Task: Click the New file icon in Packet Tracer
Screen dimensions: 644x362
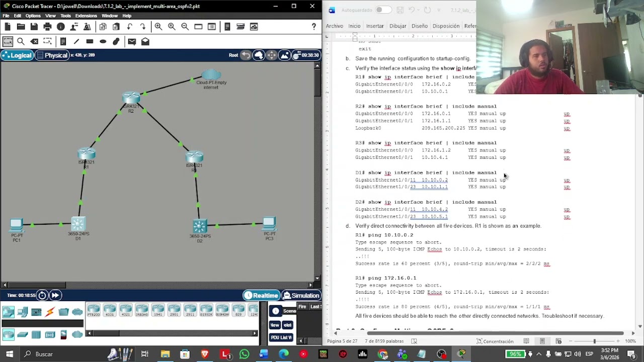Action: [8, 27]
